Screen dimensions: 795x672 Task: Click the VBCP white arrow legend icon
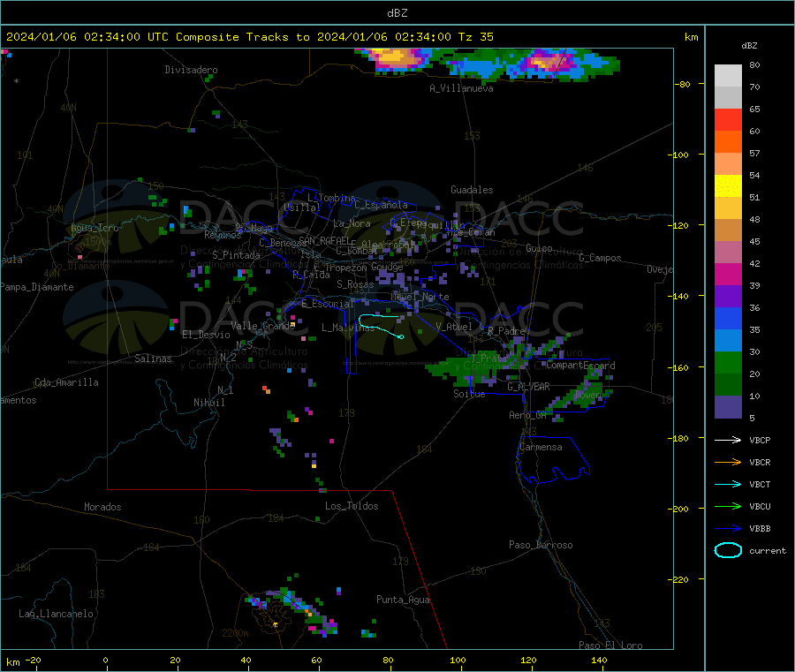pos(728,440)
